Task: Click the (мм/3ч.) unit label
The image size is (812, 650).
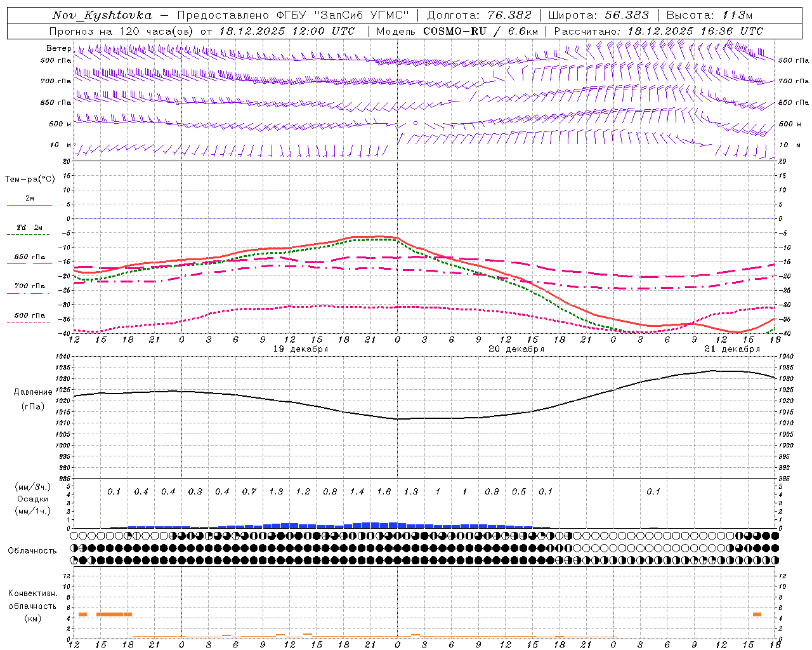Action: [x=32, y=487]
